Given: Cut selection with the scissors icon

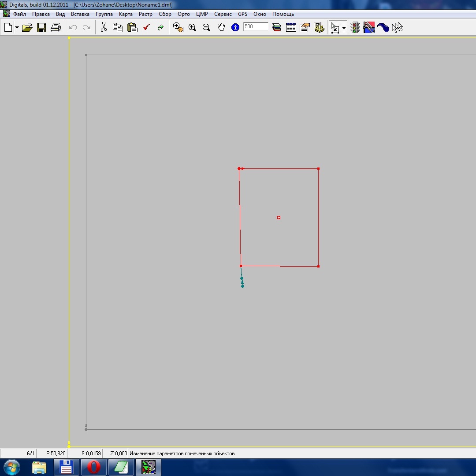Looking at the screenshot, I should pyautogui.click(x=104, y=27).
